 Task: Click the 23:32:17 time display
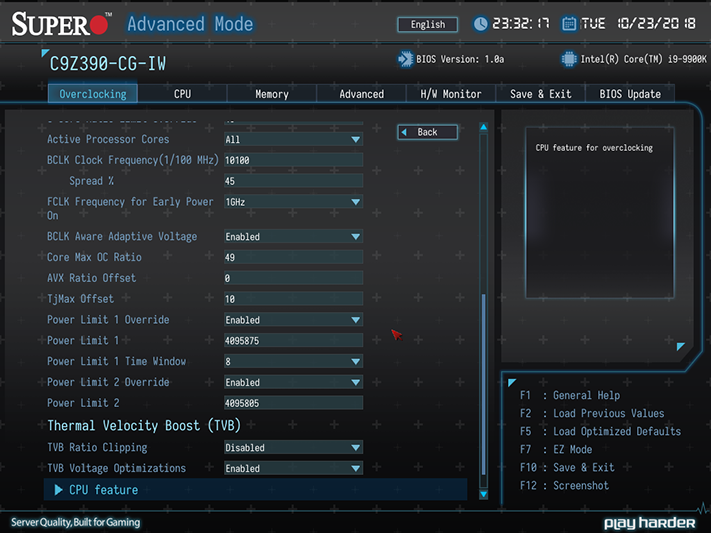(x=521, y=24)
